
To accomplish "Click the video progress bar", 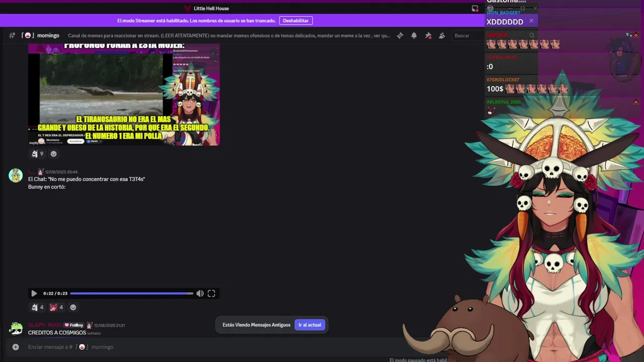I will coord(132,294).
